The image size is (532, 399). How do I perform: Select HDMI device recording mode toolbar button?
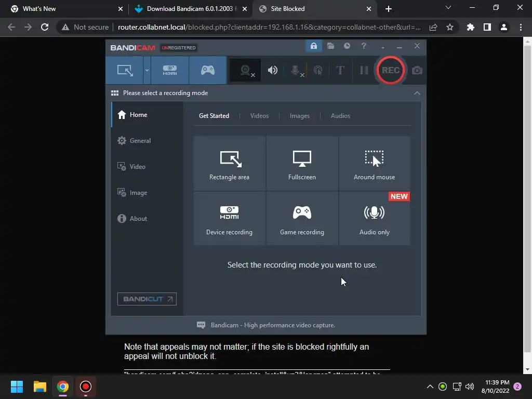coord(170,70)
